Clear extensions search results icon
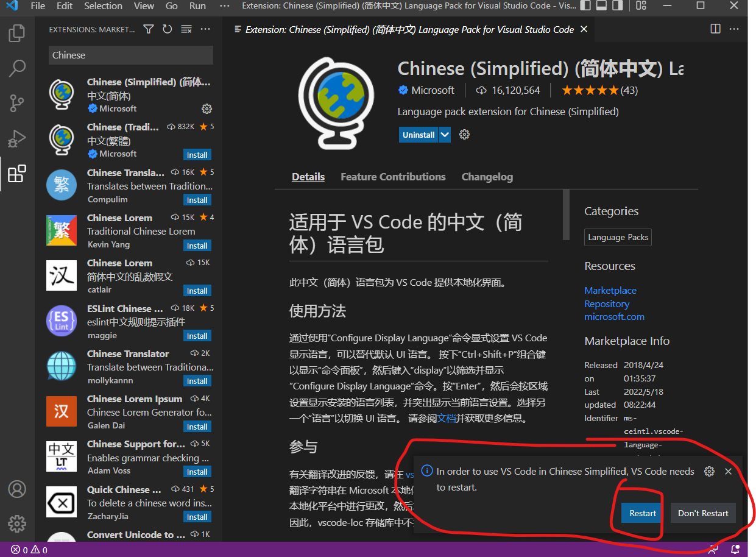Screen dimensions: 756x557 click(x=186, y=29)
